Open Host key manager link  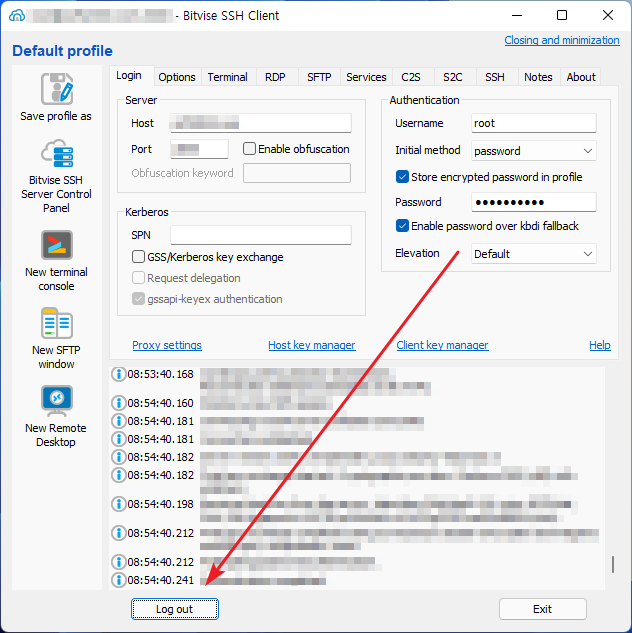[x=312, y=345]
